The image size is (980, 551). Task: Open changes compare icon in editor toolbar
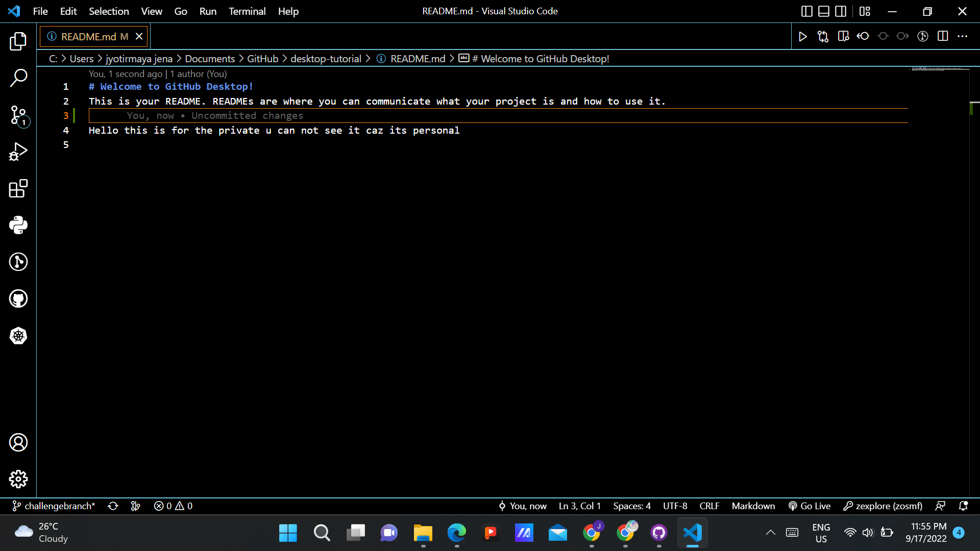coord(823,36)
